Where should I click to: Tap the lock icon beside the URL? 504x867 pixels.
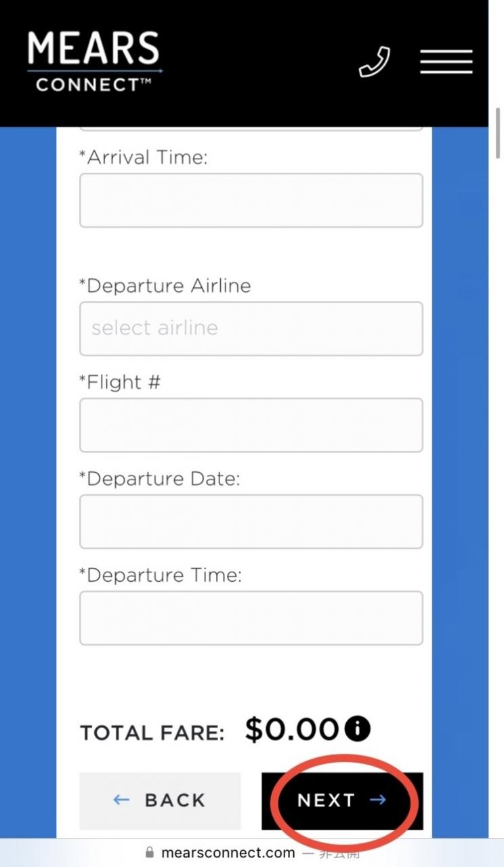click(150, 853)
